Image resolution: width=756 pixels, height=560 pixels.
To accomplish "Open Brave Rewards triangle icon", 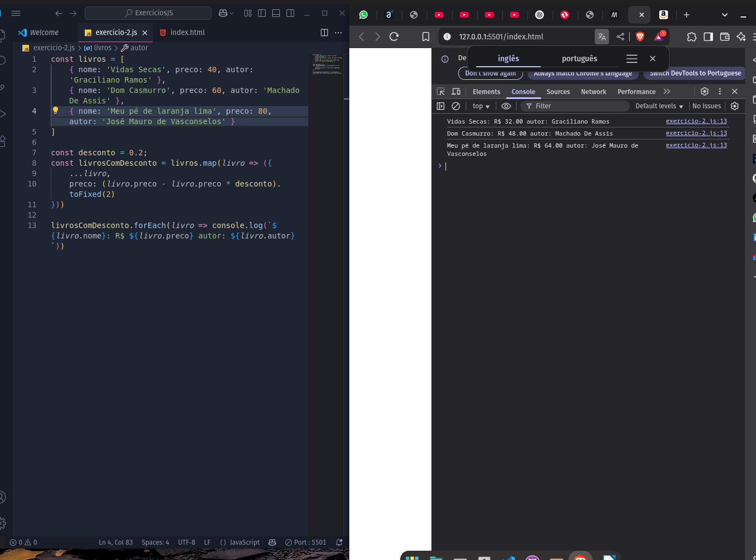I will point(659,36).
